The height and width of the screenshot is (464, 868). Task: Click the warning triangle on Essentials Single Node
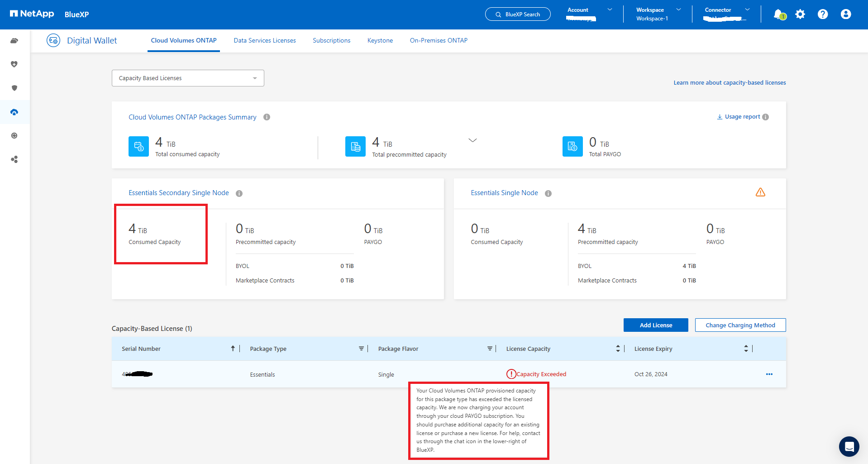[x=760, y=192]
